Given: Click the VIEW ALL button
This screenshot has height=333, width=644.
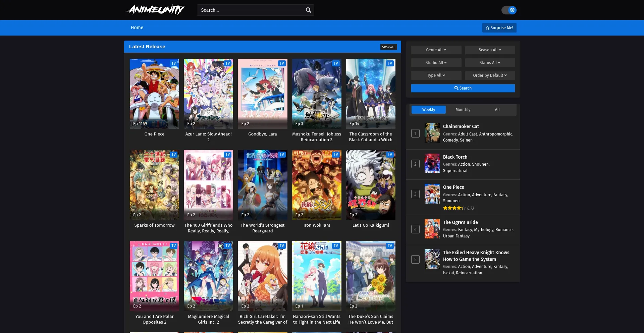Looking at the screenshot, I should pyautogui.click(x=388, y=47).
